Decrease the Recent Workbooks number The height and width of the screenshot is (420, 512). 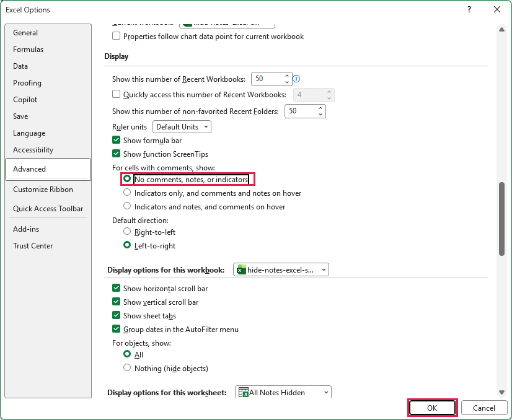pyautogui.click(x=287, y=82)
